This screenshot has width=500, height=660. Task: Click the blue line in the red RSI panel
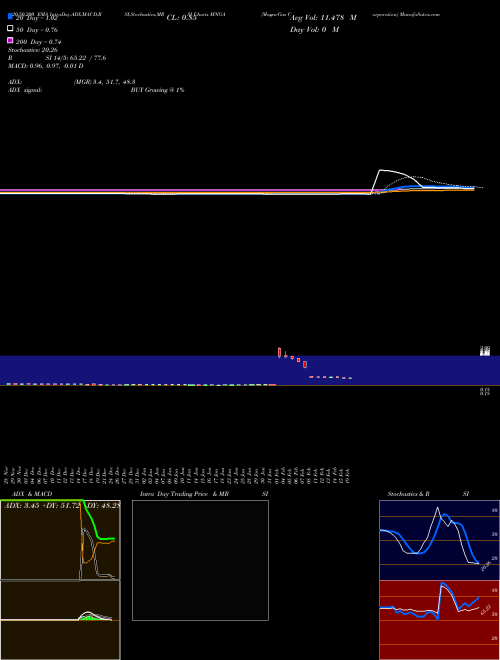443,584
